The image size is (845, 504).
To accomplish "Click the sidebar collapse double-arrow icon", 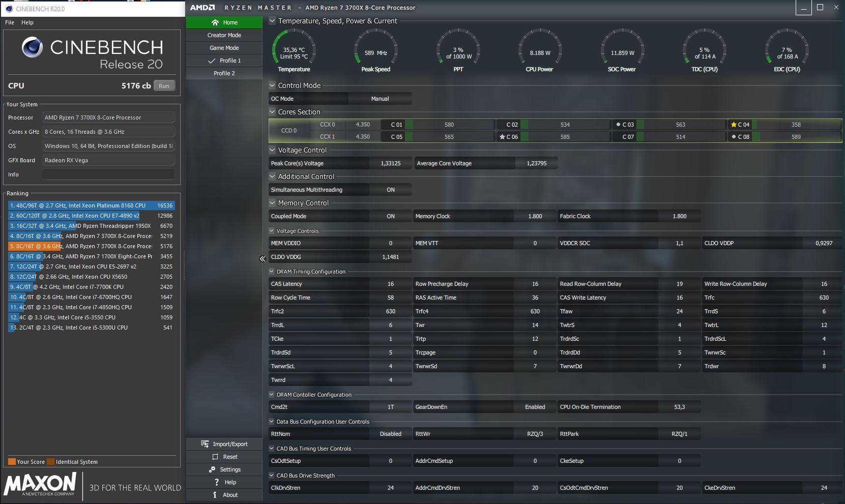I will 263,259.
